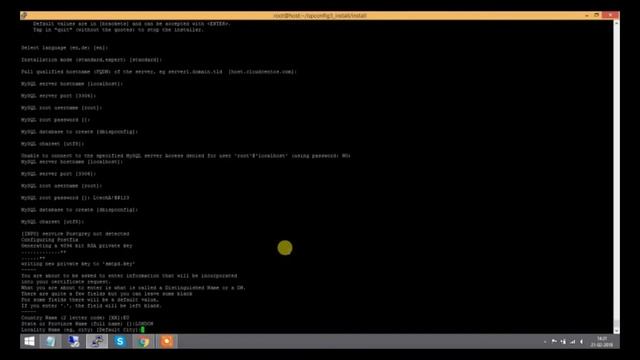Screen dimensions: 640x360
Task: Minimize the PuTTY terminal window
Action: (587, 16)
